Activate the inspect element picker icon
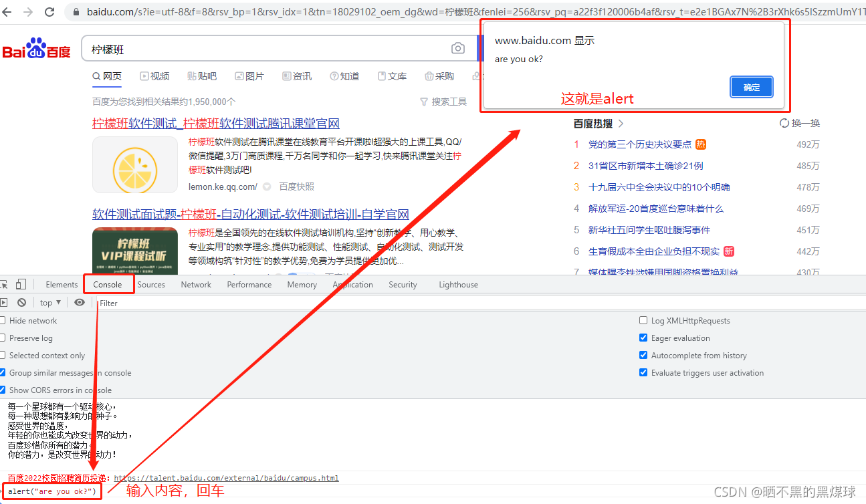The height and width of the screenshot is (504, 866). 4,284
